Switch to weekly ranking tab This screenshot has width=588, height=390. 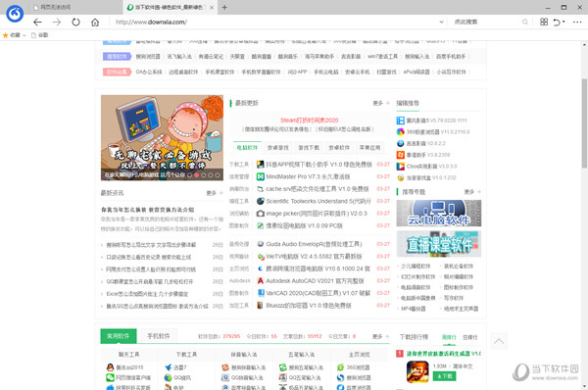[449, 337]
